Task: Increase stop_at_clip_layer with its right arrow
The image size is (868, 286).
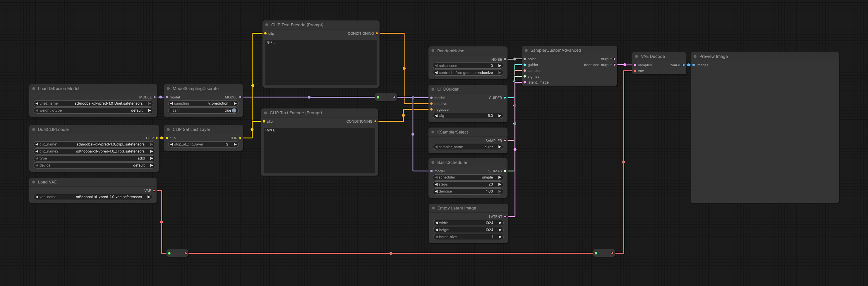Action: coord(235,144)
